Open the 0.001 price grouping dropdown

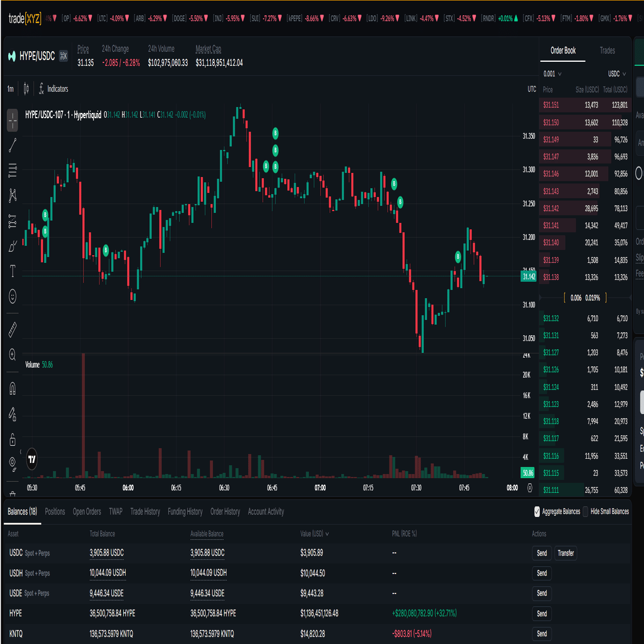click(552, 74)
